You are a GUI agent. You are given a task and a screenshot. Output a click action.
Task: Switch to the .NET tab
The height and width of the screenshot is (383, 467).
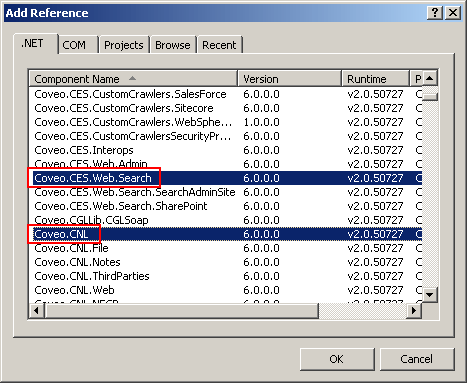click(x=36, y=44)
